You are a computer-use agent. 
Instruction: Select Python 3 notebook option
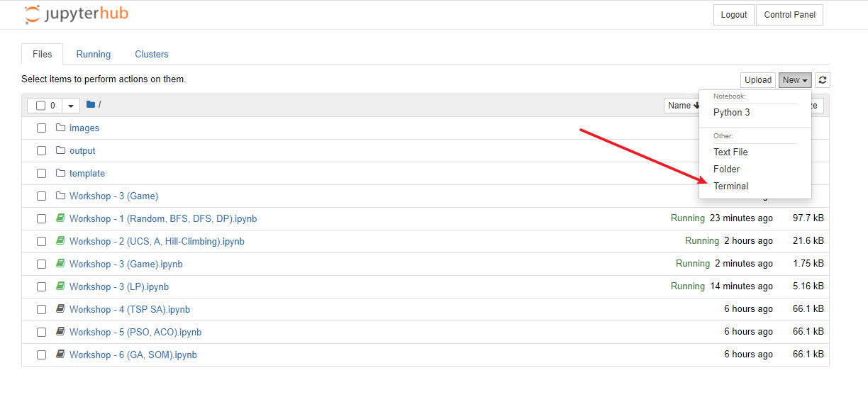coord(731,113)
